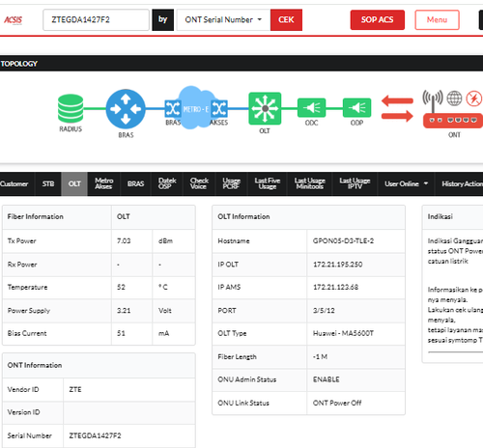Click the AKSES switch icon
This screenshot has height=448, width=483.
[x=219, y=108]
